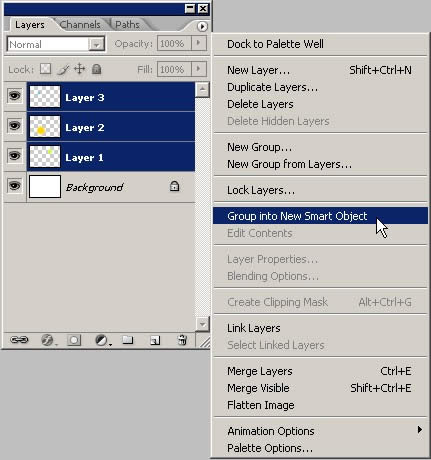Open the layer style fx icon

click(47, 340)
